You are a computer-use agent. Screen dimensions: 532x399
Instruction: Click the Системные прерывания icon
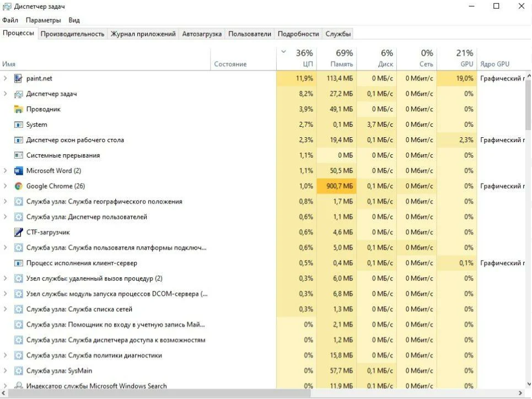18,155
